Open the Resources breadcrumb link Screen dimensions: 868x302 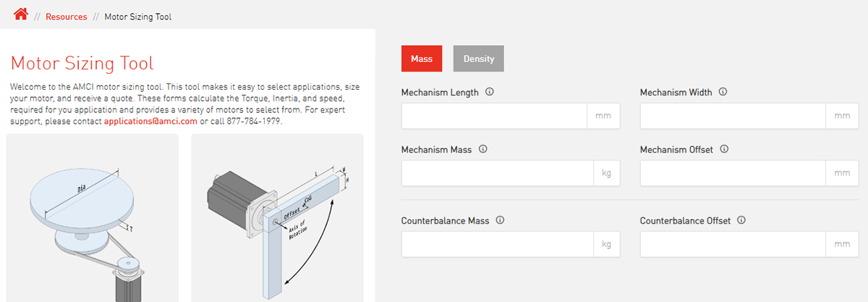67,17
